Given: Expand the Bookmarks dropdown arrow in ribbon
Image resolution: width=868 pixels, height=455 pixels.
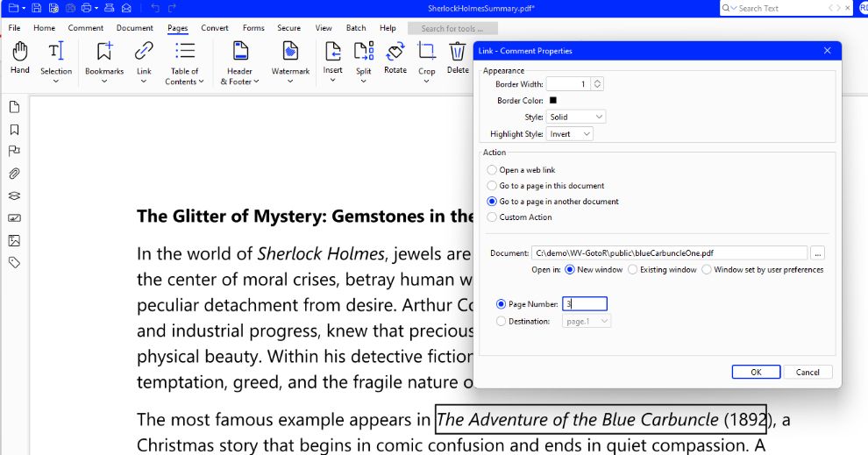Looking at the screenshot, I should click(104, 82).
